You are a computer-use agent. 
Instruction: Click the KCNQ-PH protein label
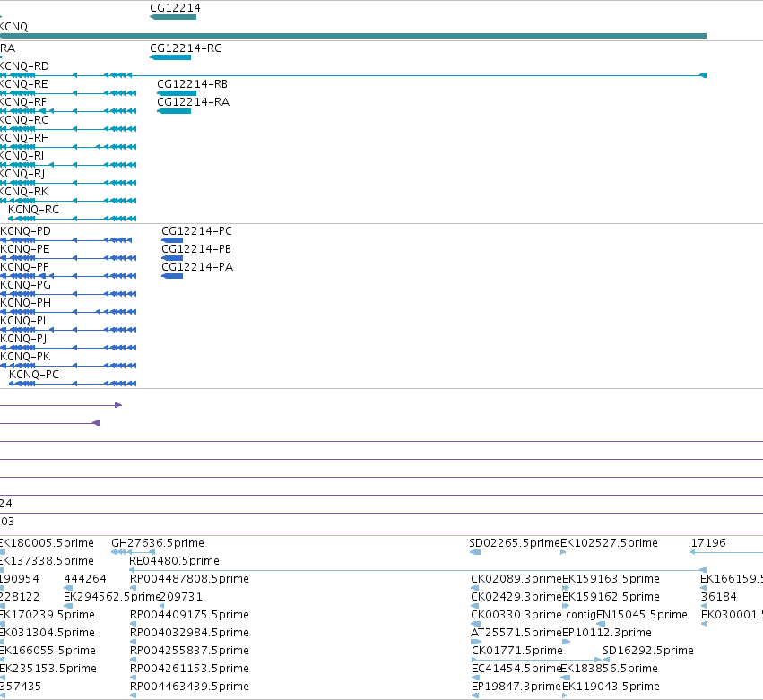click(25, 303)
